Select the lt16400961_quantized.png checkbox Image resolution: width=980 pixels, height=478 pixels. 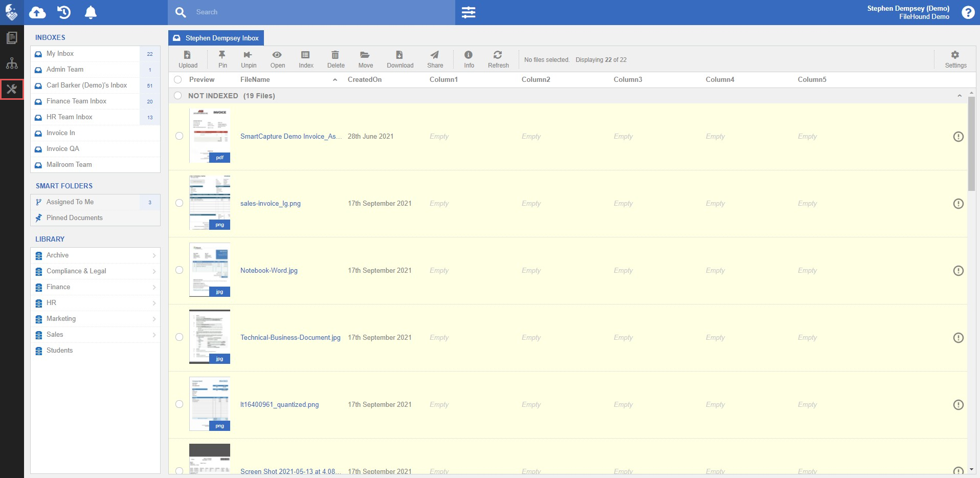(179, 404)
